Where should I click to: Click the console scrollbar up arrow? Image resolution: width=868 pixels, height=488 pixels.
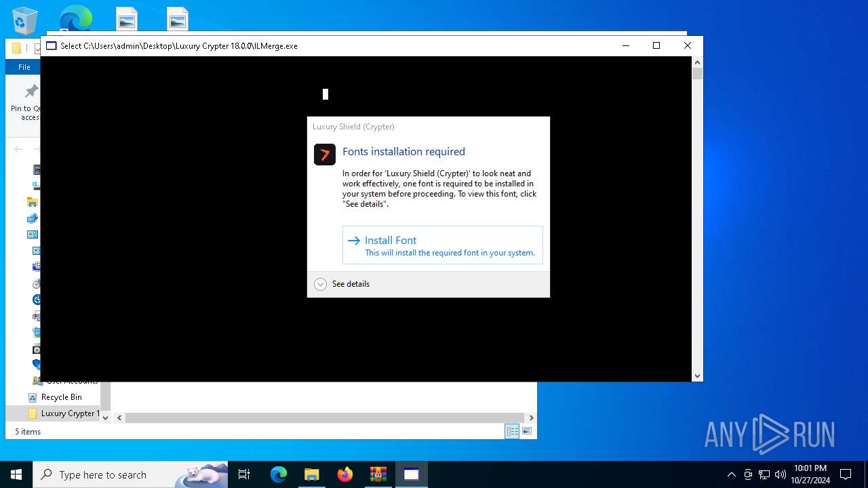click(697, 62)
